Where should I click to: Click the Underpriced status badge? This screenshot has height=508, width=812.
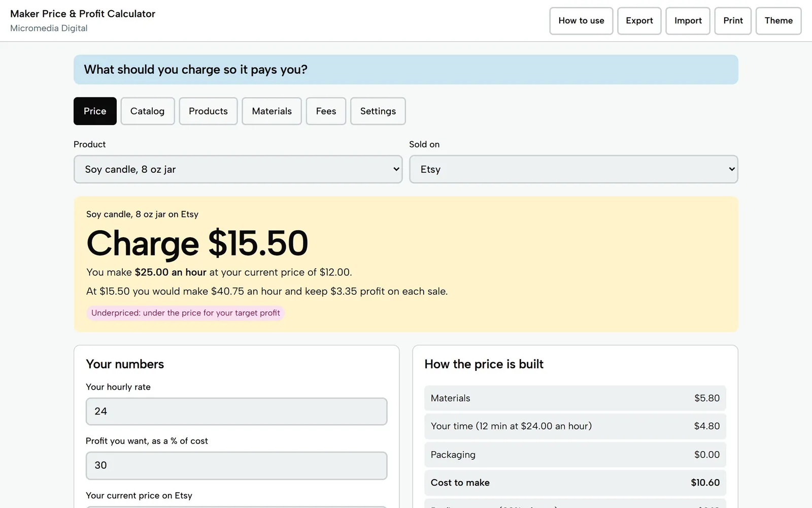point(185,313)
